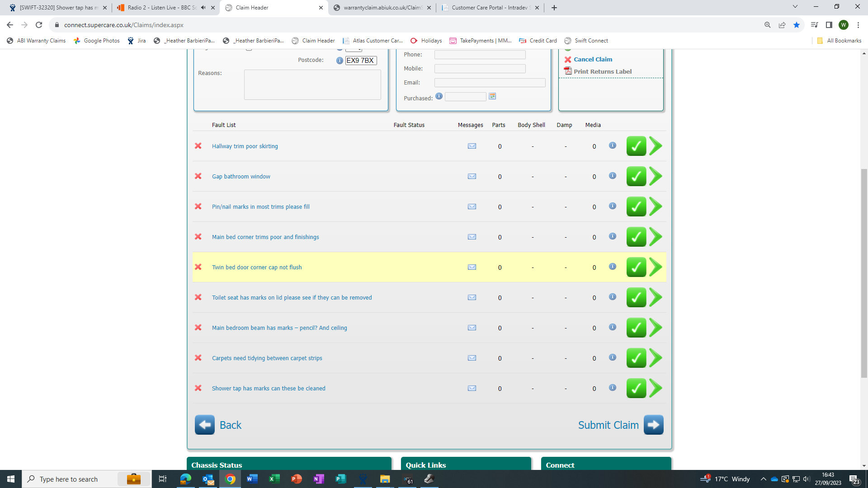Open Excel from the Windows taskbar
The height and width of the screenshot is (488, 868).
274,479
